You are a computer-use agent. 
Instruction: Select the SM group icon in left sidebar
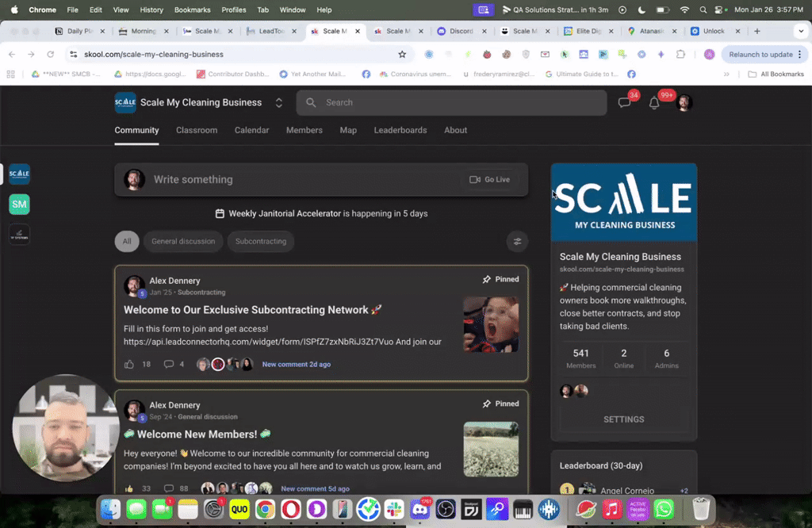[x=19, y=204]
